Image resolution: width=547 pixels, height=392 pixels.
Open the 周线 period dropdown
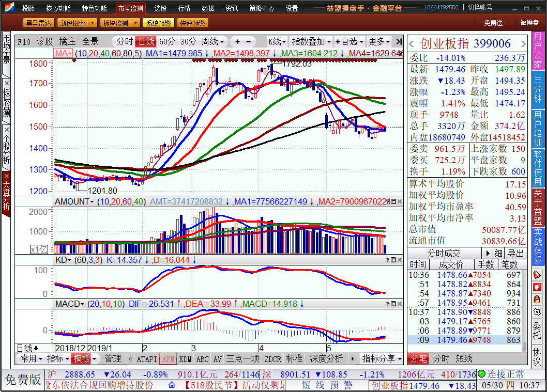tap(212, 42)
